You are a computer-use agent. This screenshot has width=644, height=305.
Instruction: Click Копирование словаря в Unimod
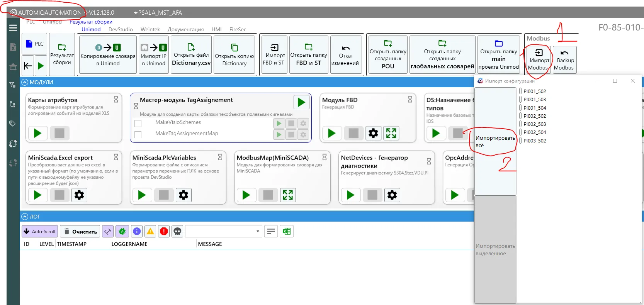coord(108,54)
